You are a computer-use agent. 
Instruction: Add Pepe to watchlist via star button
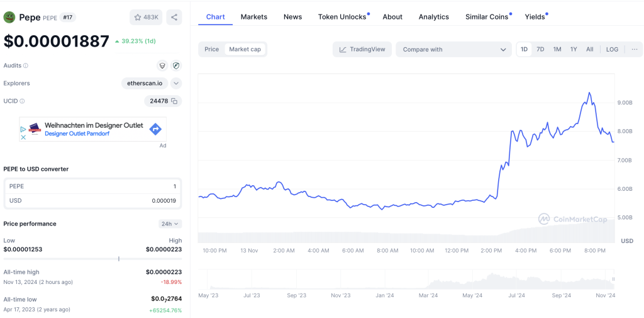pyautogui.click(x=147, y=17)
